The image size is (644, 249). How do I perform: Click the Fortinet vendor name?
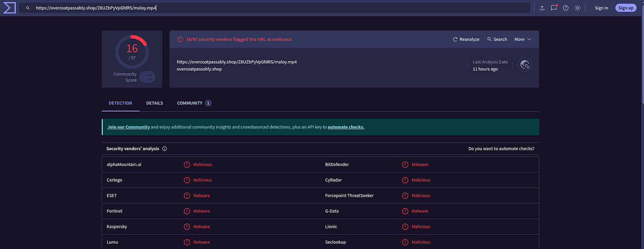[x=115, y=211]
